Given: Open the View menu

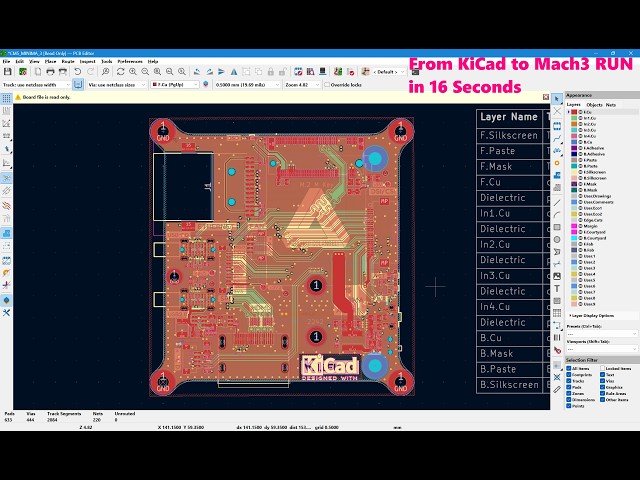Looking at the screenshot, I should [x=34, y=61].
